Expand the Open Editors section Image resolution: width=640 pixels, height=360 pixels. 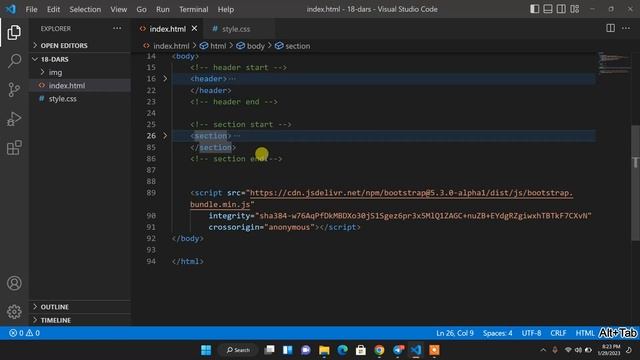pyautogui.click(x=64, y=45)
